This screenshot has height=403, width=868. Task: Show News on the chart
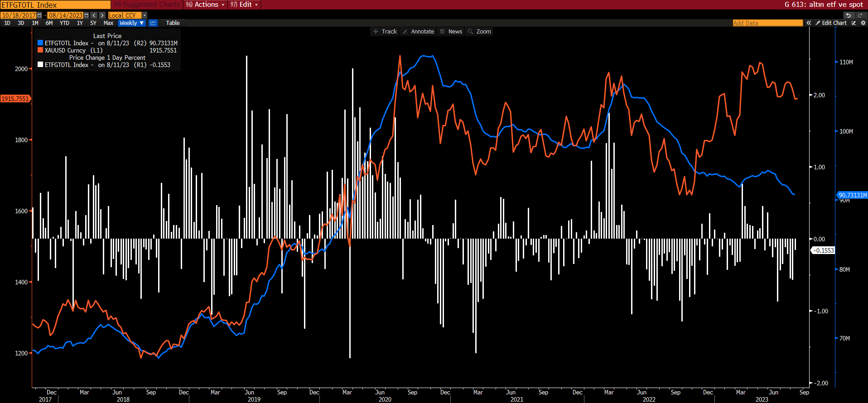(x=451, y=32)
